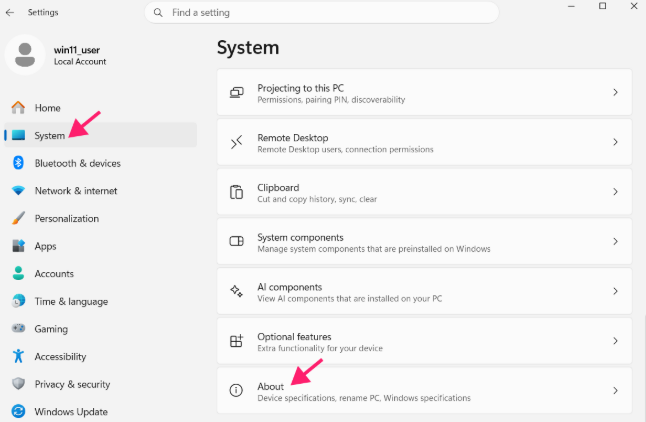This screenshot has height=422, width=646.
Task: Click Optional features chevron arrow
Action: (615, 341)
